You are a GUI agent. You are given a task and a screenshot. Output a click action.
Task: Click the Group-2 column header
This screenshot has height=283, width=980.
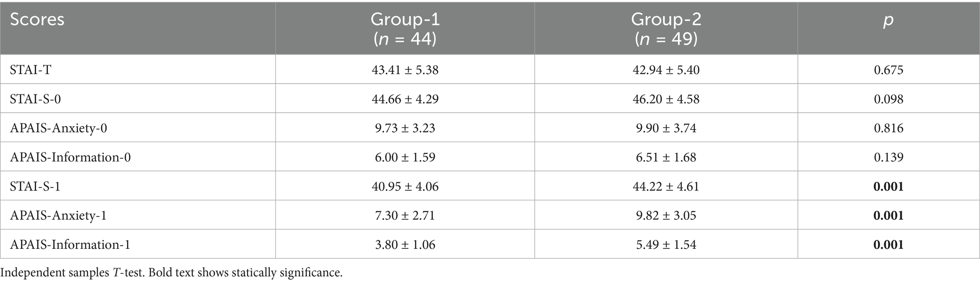pos(666,28)
